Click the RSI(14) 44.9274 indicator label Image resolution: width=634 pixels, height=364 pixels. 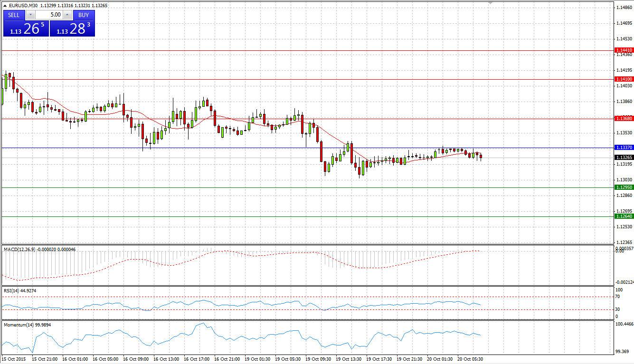[x=20, y=290]
